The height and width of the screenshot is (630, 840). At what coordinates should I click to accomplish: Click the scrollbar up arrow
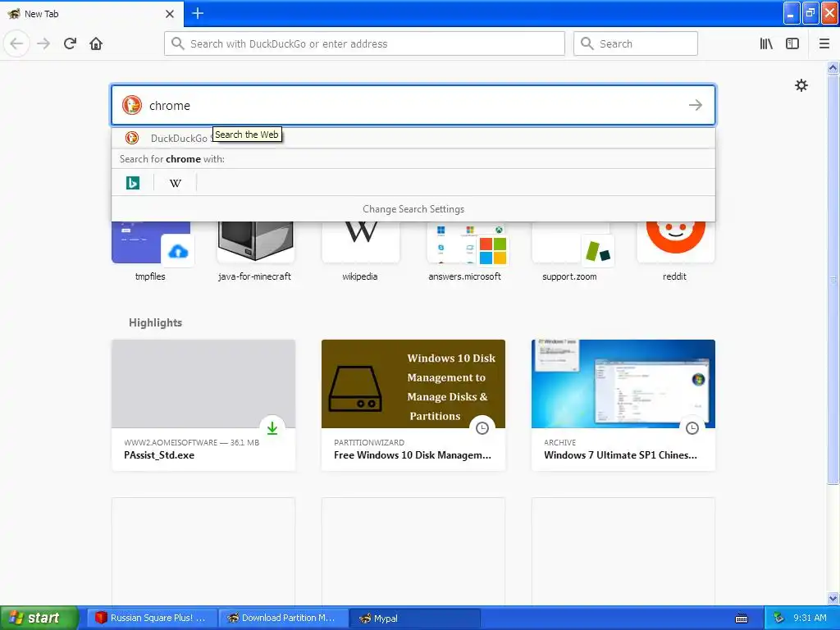[x=833, y=67]
